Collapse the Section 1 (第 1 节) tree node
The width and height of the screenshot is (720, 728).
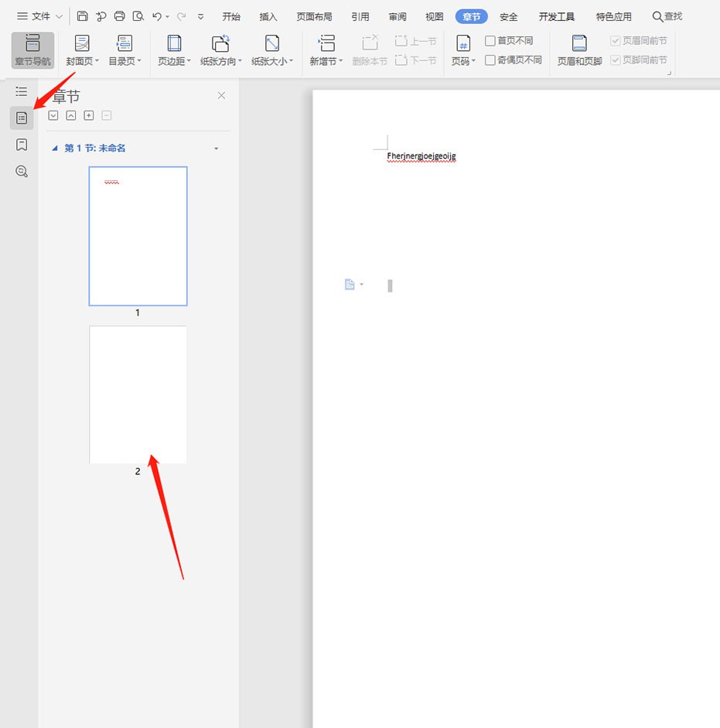tap(55, 149)
